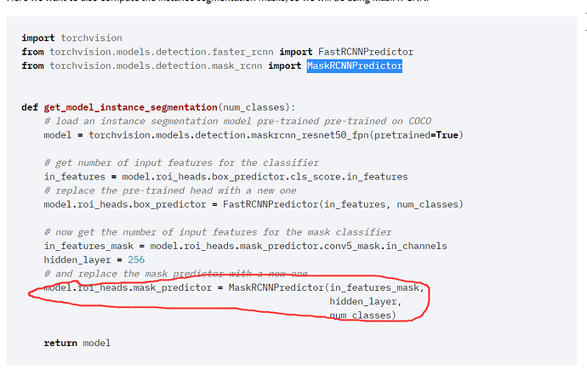Image resolution: width=587 pixels, height=392 pixels.
Task: Click the 'hidden_layer,' argument line
Action: tap(366, 302)
